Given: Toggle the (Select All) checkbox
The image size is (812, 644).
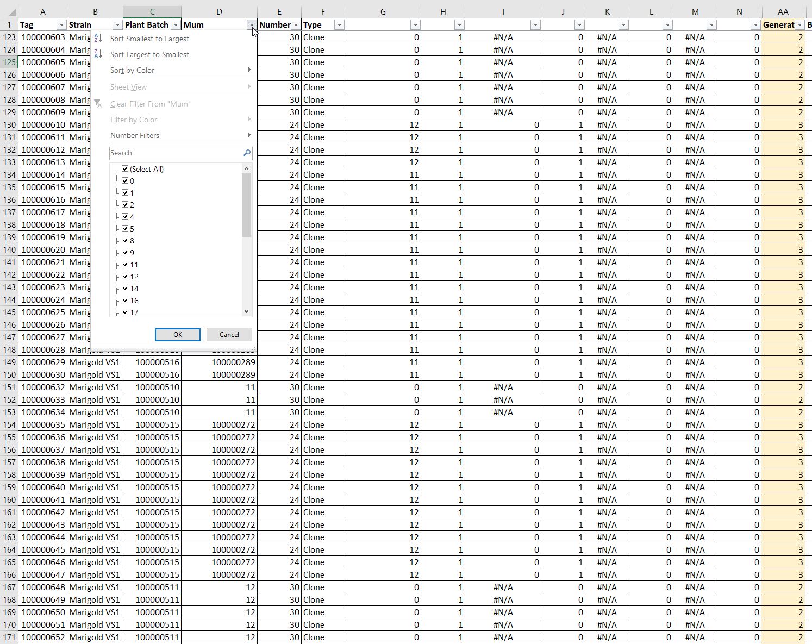Looking at the screenshot, I should point(125,169).
